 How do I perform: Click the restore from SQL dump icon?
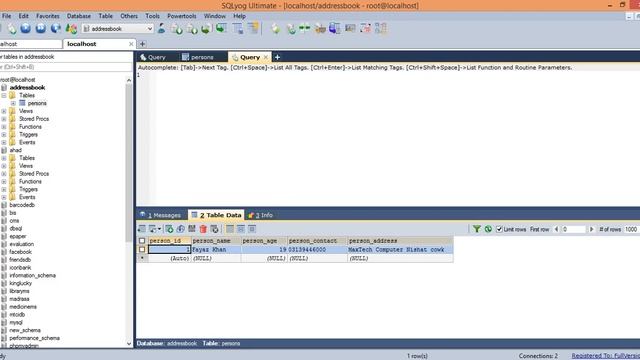tap(206, 28)
